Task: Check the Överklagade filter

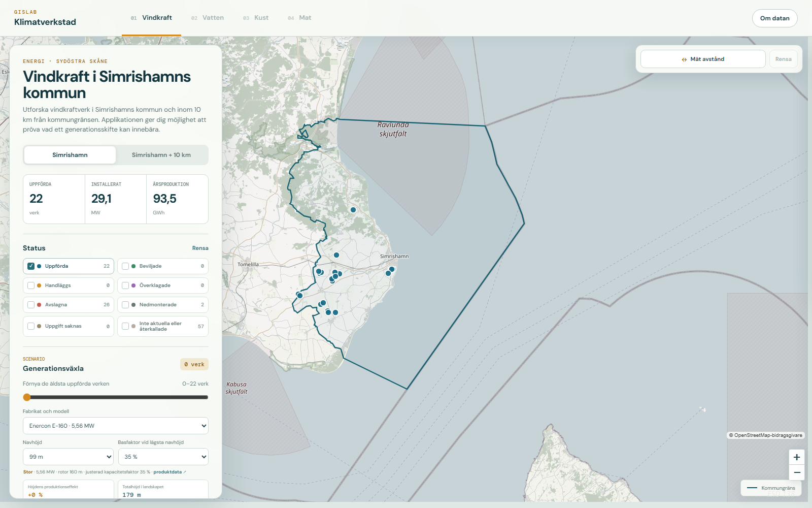Action: point(125,285)
